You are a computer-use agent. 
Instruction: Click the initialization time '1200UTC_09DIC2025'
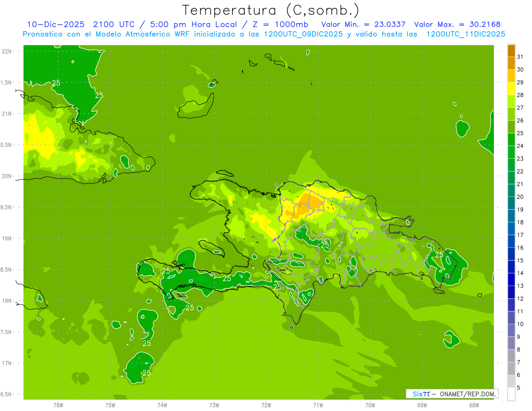(x=302, y=34)
